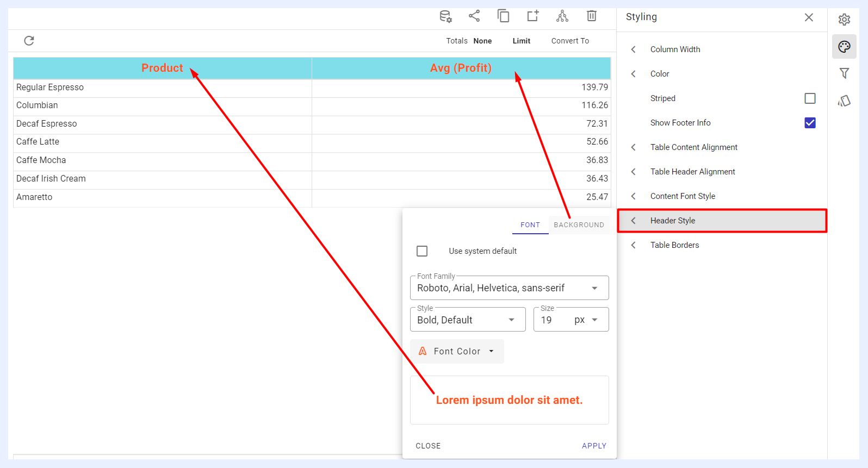Screen dimensions: 868x468
Task: Click the CLOSE button in font popup
Action: click(x=428, y=446)
